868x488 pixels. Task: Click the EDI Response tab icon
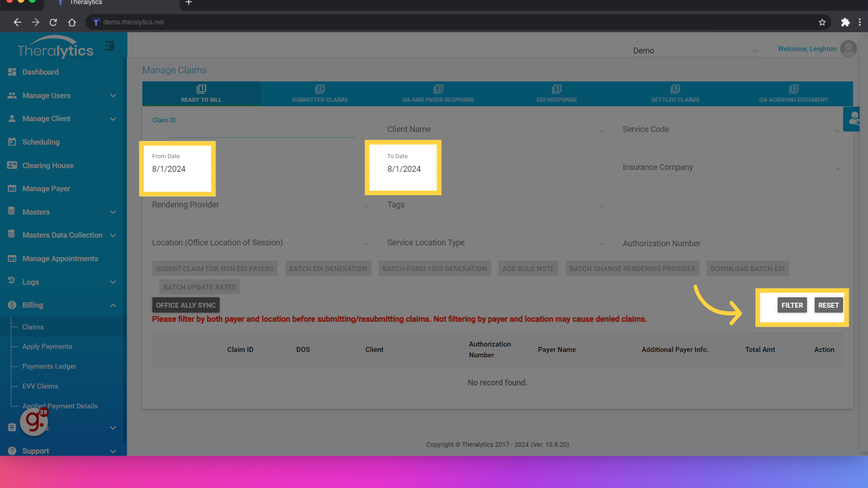point(556,89)
